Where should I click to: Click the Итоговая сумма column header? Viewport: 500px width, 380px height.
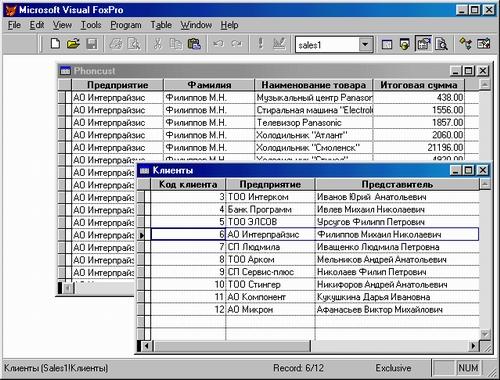tap(419, 85)
